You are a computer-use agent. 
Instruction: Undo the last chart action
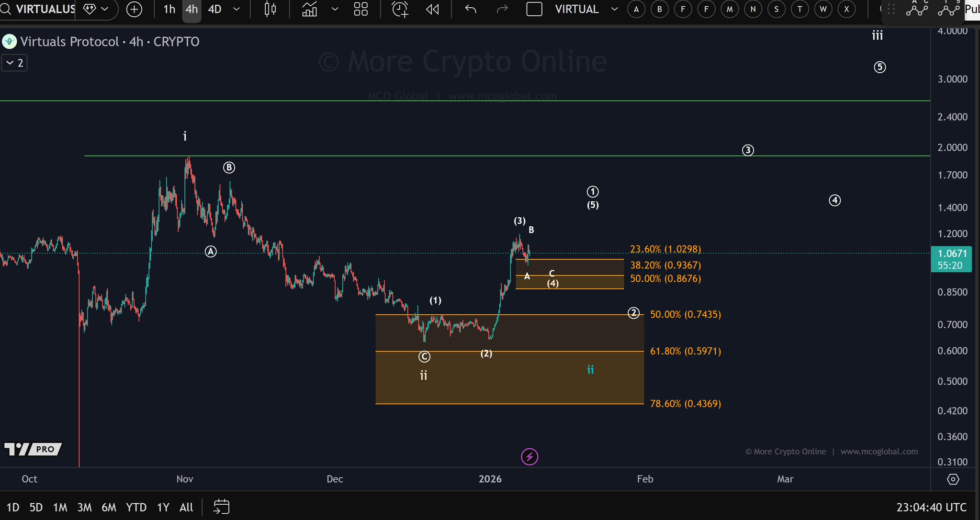(471, 9)
